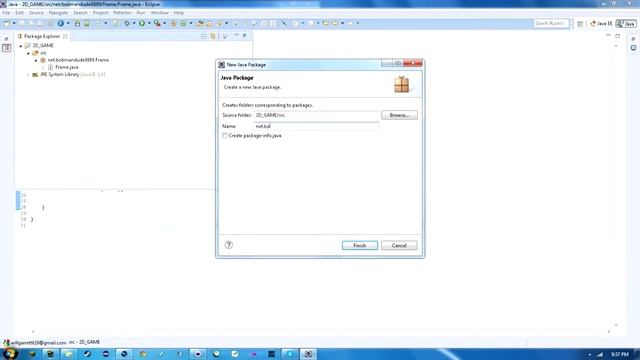640x360 pixels.
Task: Switch to the Java perspective
Action: [626, 24]
